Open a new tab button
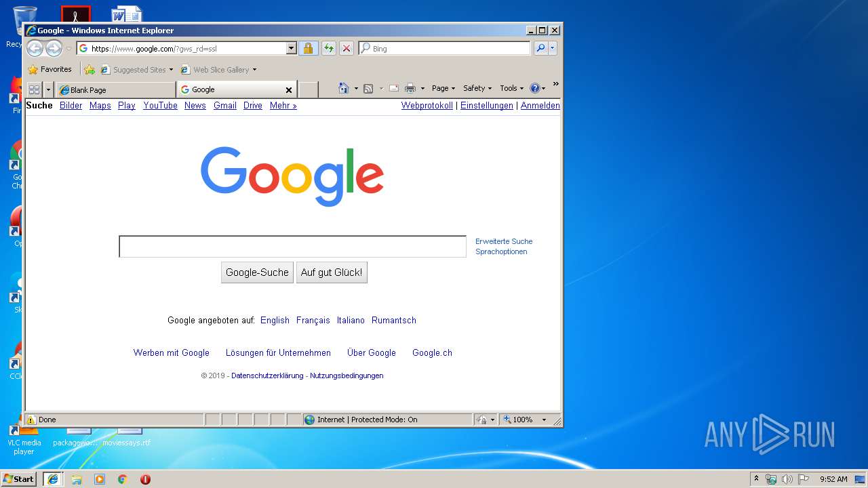 tap(309, 89)
